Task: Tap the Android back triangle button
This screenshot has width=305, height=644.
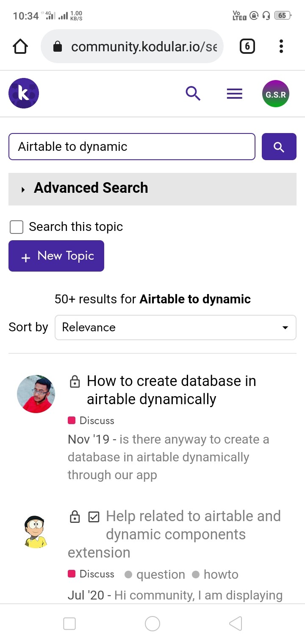Action: click(236, 624)
